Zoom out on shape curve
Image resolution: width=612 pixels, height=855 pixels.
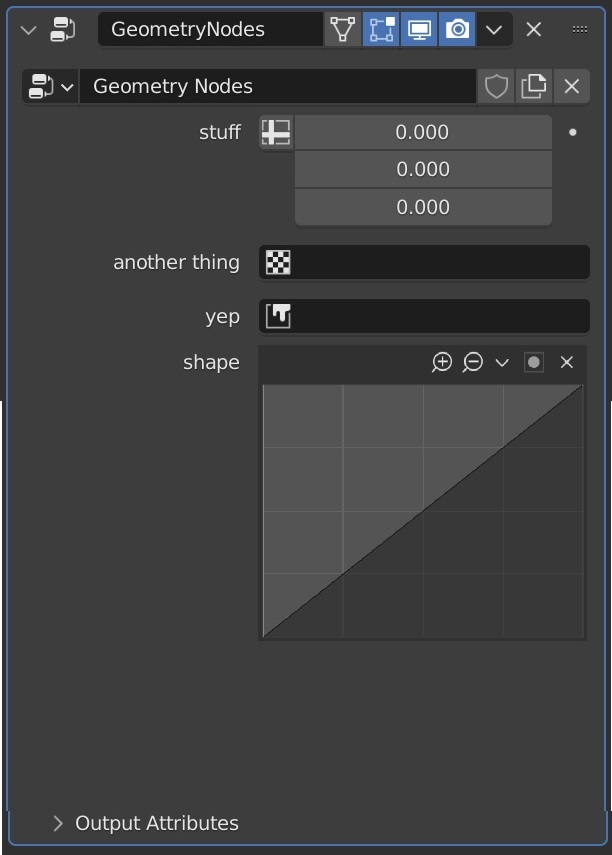pos(472,362)
